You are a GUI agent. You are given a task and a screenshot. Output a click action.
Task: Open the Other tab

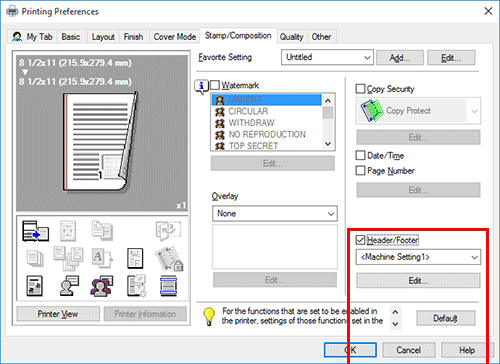pos(321,37)
